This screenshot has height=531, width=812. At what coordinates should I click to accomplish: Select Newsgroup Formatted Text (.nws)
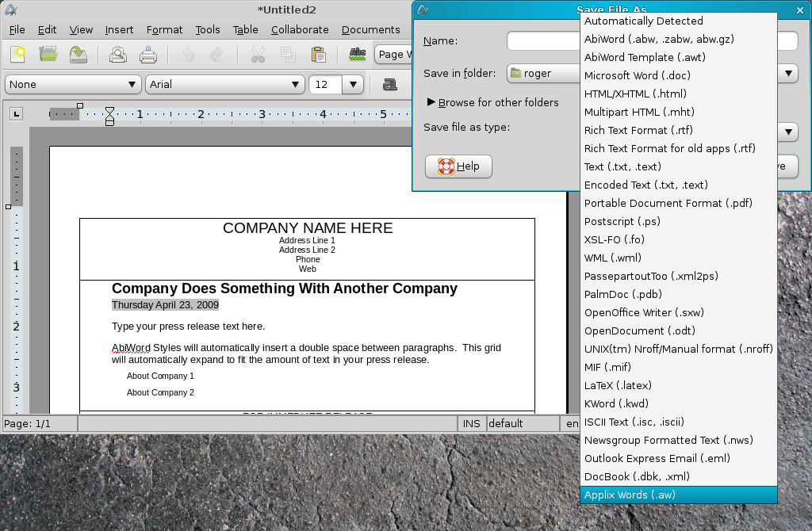point(679,440)
